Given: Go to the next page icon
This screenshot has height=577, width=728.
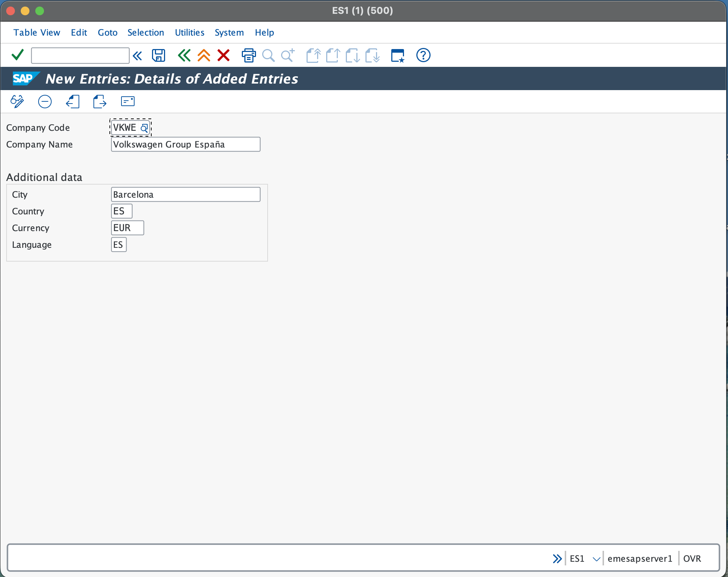Looking at the screenshot, I should tap(352, 56).
